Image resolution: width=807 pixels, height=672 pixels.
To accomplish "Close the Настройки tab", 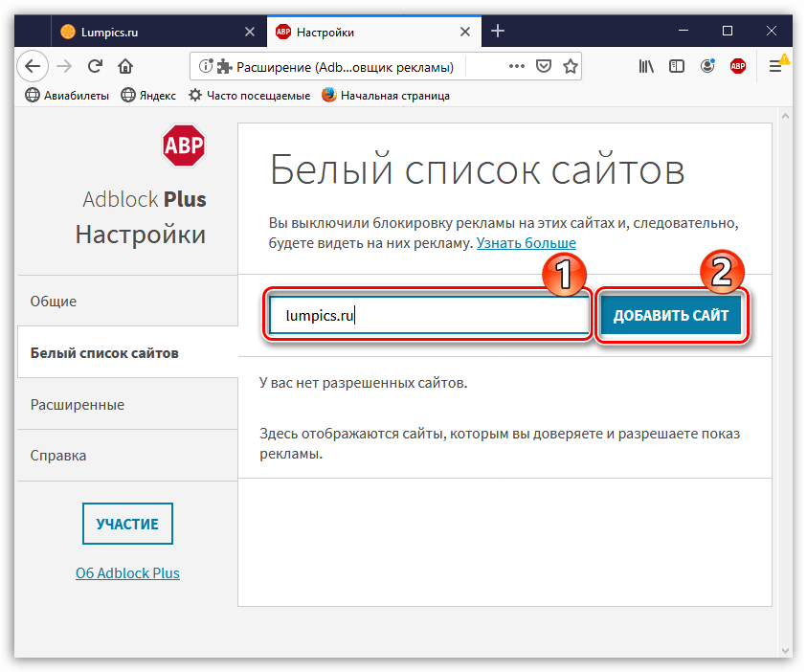I will click(464, 32).
